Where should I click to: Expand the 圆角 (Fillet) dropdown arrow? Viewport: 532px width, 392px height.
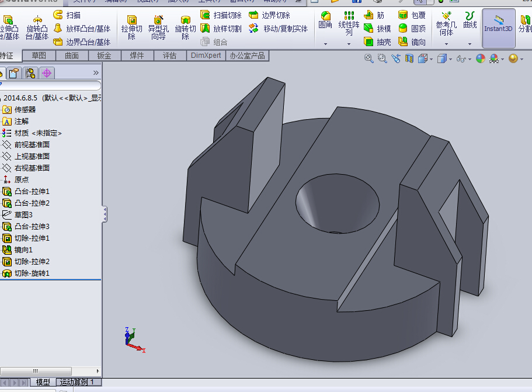[325, 44]
